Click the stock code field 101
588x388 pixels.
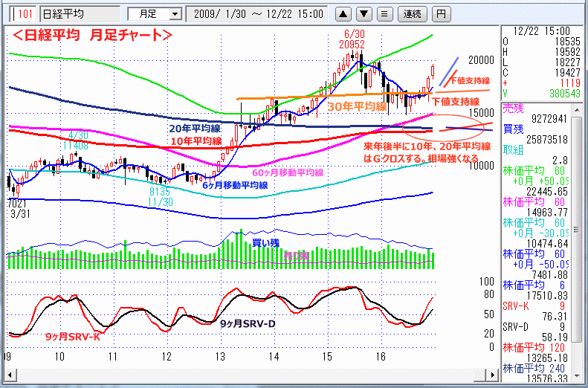(x=25, y=14)
